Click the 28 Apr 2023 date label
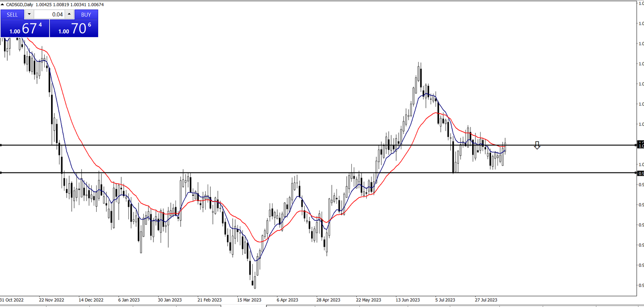Viewport: 644px width, 307px height. tap(328, 300)
